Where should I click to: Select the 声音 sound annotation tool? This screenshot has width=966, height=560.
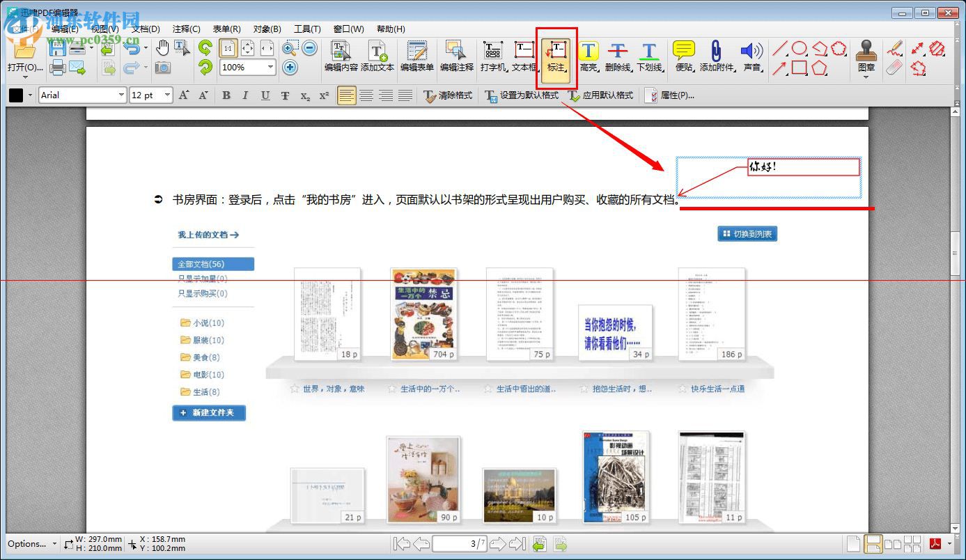click(x=751, y=57)
